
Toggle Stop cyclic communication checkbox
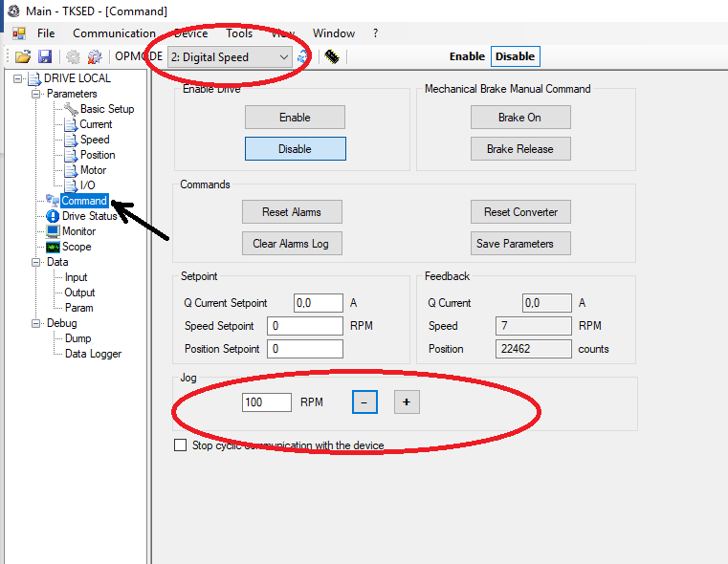pos(180,445)
